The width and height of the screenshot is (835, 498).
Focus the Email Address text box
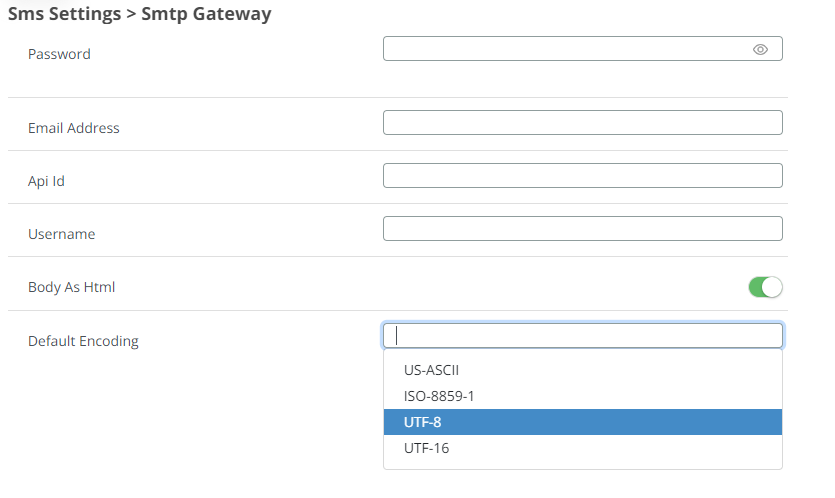(x=582, y=123)
